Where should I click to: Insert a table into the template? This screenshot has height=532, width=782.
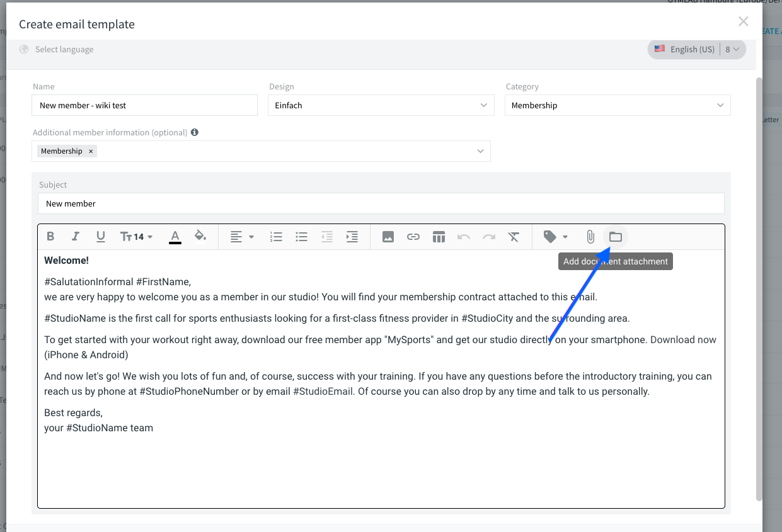coord(439,237)
